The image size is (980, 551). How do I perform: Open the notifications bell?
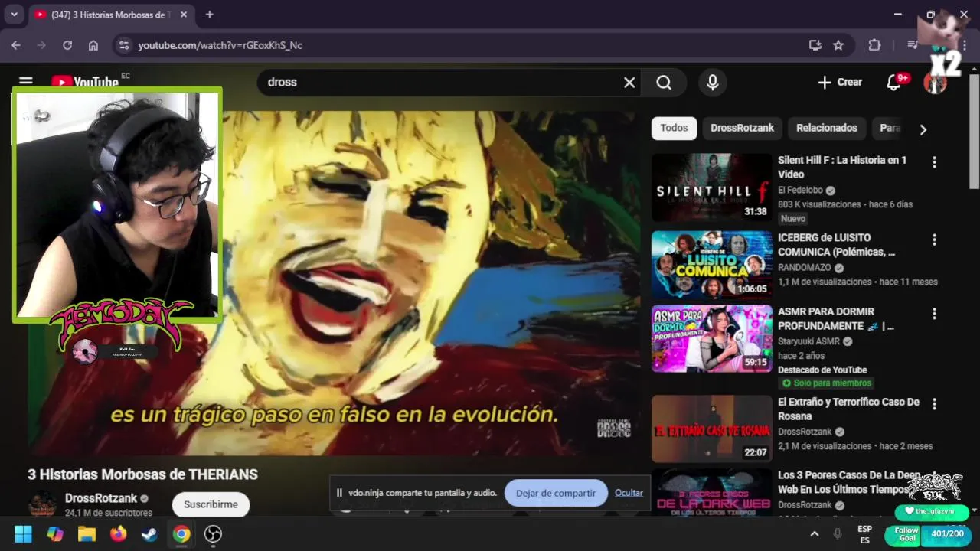(893, 82)
